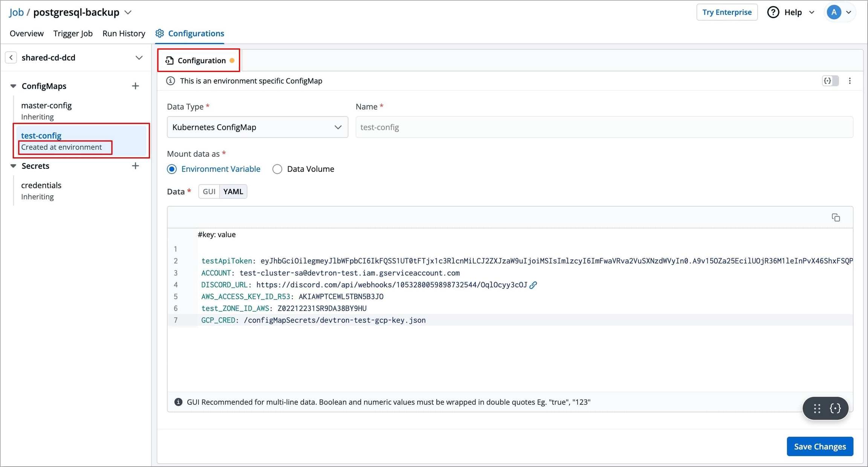This screenshot has width=868, height=467.
Task: Expand the shared-cd-dcd environment dropdown
Action: (139, 58)
